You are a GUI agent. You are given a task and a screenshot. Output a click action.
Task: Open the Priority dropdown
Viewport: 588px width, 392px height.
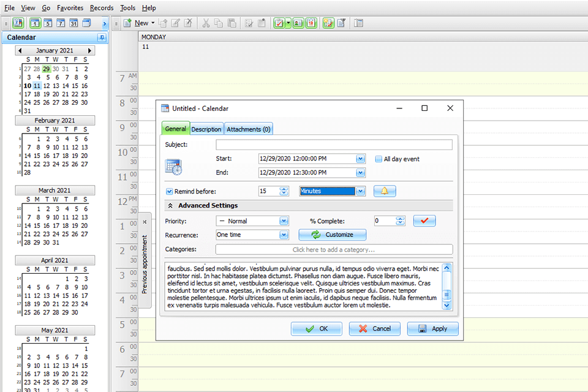tap(283, 221)
